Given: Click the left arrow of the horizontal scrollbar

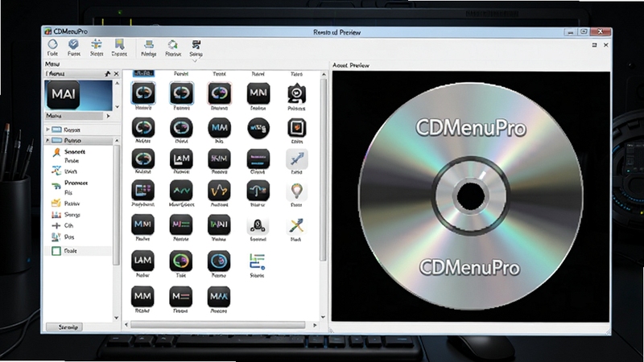Looking at the screenshot, I should (126, 325).
